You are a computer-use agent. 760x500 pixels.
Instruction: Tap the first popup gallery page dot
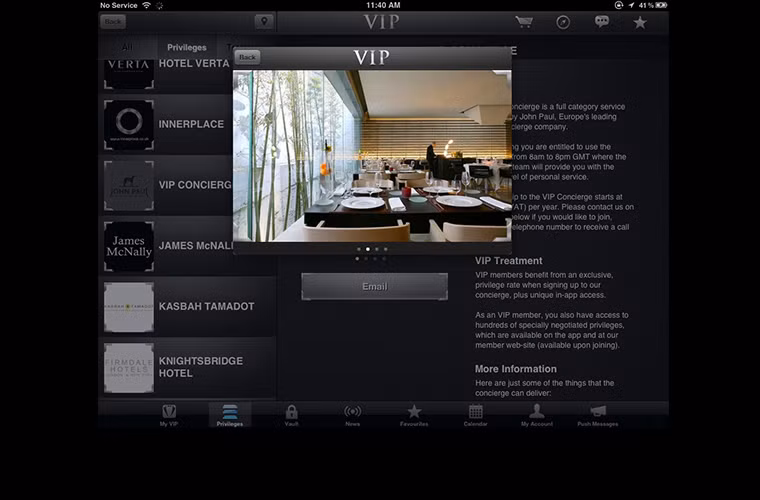pyautogui.click(x=359, y=249)
